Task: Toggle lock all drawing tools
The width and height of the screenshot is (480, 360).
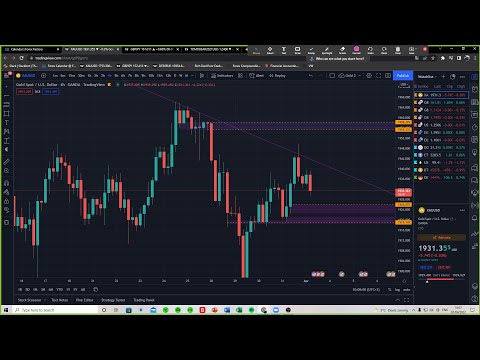Action: (6, 201)
